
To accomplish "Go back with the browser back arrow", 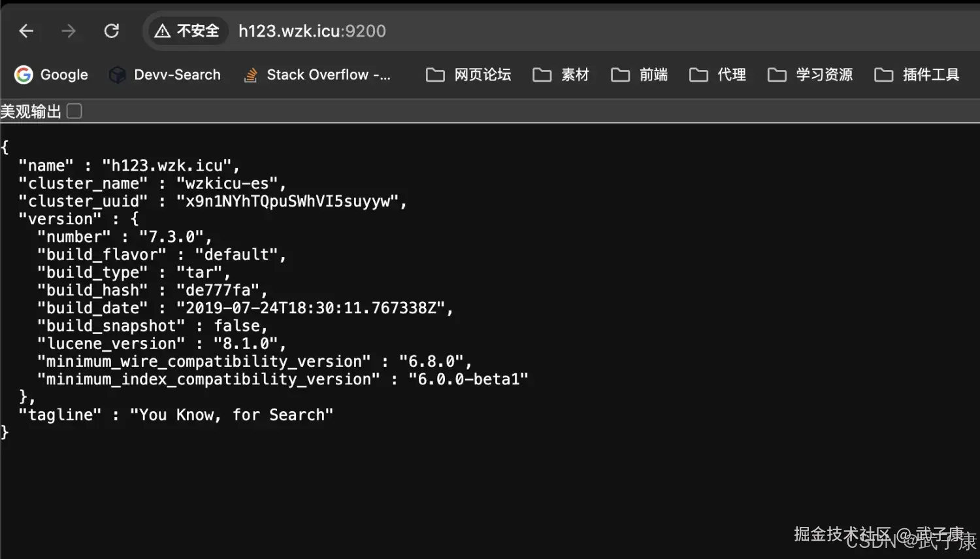I will 26,31.
